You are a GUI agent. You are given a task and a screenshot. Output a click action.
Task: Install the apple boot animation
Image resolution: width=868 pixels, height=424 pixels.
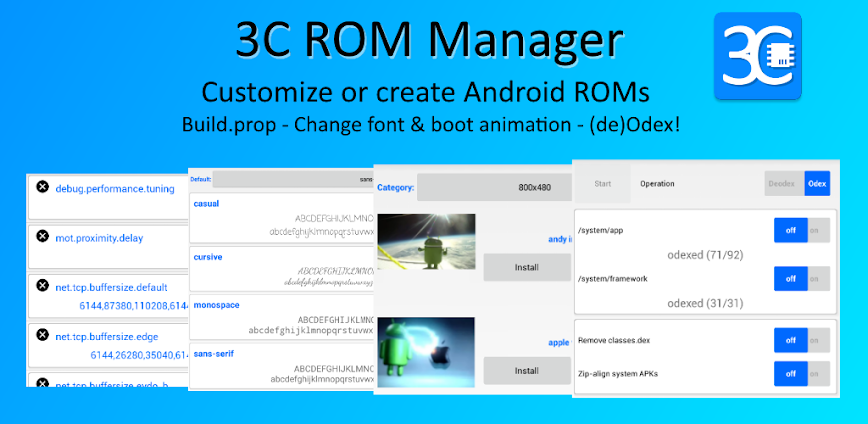click(526, 370)
